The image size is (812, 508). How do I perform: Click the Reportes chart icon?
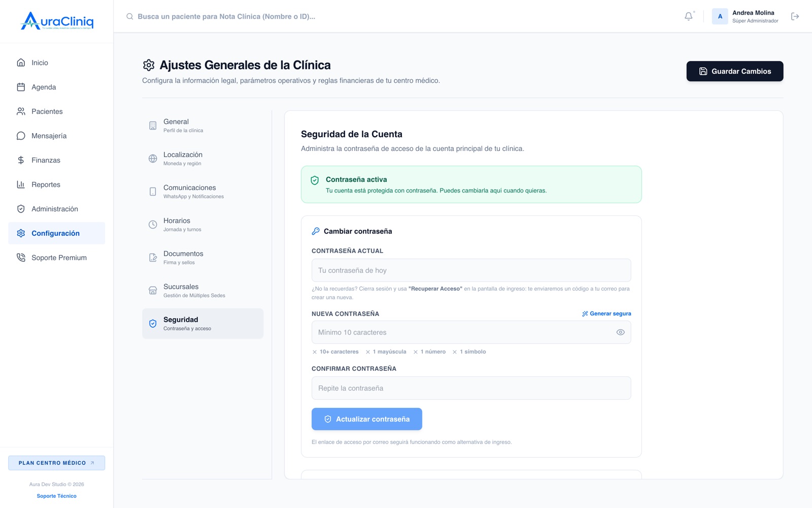21,184
